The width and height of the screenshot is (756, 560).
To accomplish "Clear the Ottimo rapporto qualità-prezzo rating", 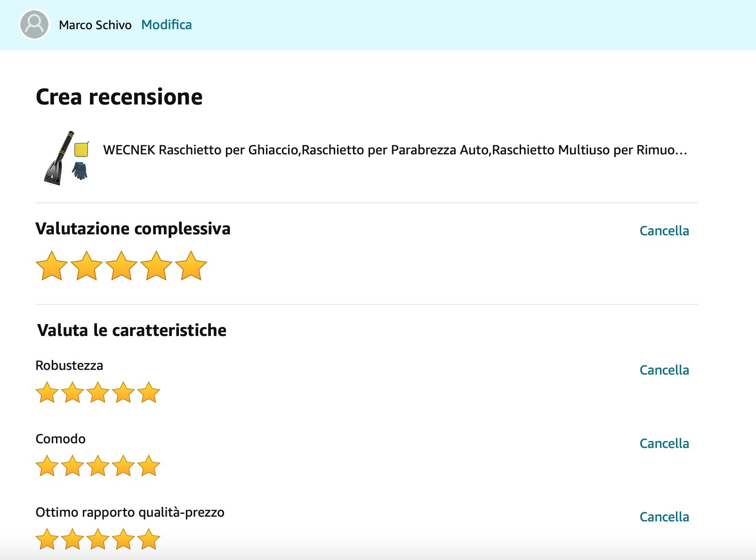I will [x=664, y=517].
